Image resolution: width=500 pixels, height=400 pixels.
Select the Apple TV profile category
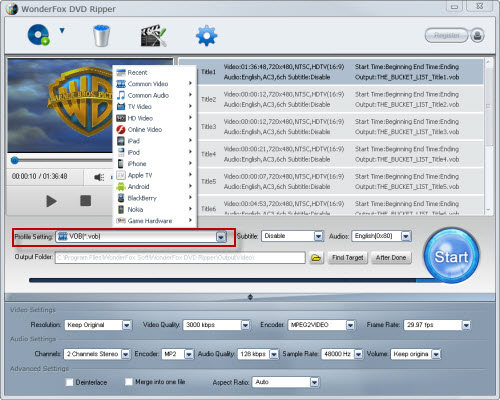tap(155, 175)
